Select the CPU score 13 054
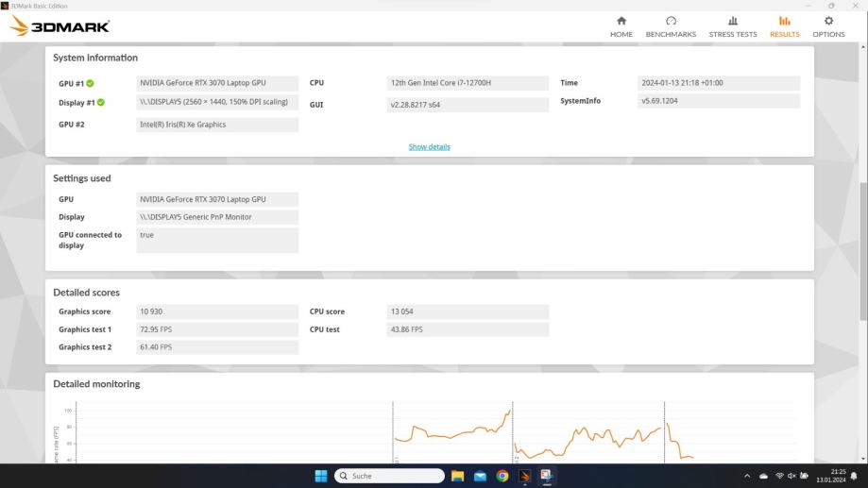Image resolution: width=868 pixels, height=488 pixels. [468, 311]
